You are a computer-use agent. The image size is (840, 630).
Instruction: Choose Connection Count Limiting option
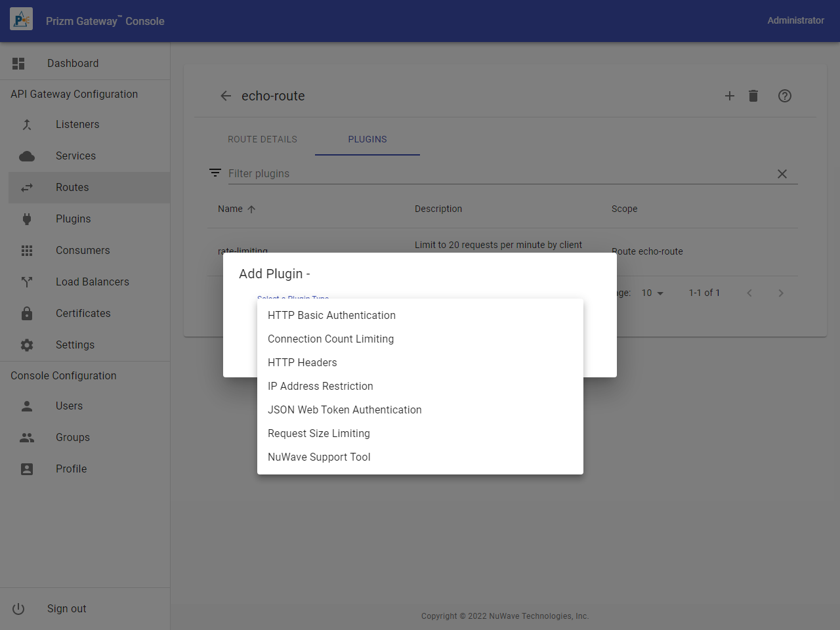pyautogui.click(x=331, y=339)
